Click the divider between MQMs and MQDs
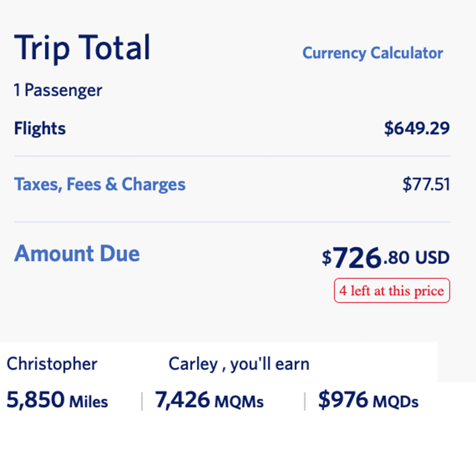 [305, 401]
